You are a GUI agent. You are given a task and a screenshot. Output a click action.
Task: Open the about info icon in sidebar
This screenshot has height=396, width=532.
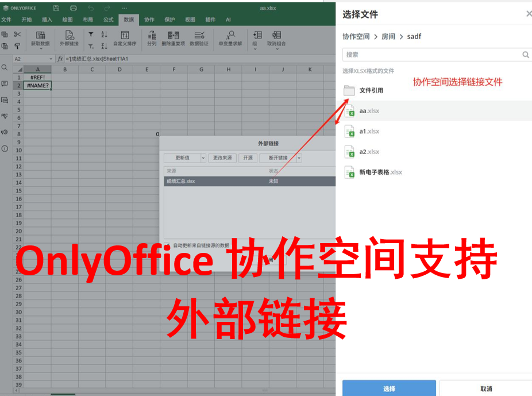[x=5, y=148]
